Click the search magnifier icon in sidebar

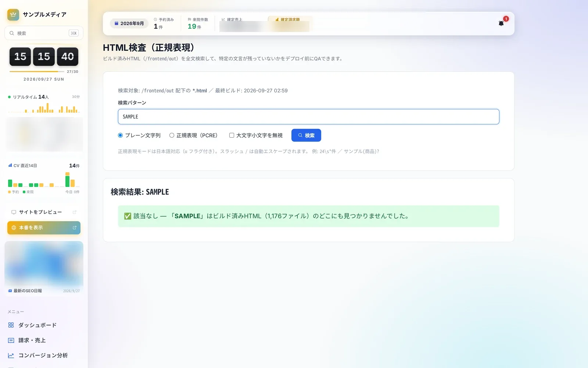click(x=12, y=33)
